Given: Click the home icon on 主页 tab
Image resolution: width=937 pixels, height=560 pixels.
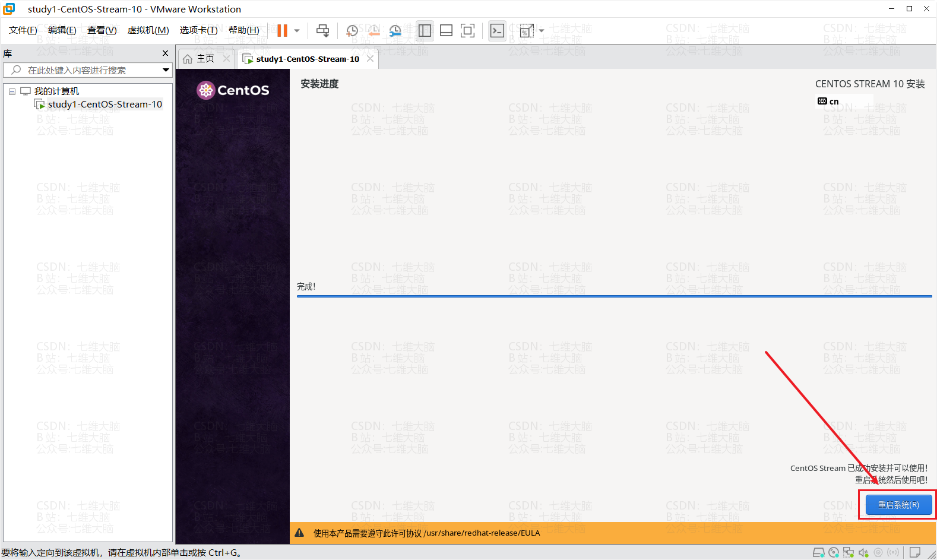Looking at the screenshot, I should [x=188, y=59].
